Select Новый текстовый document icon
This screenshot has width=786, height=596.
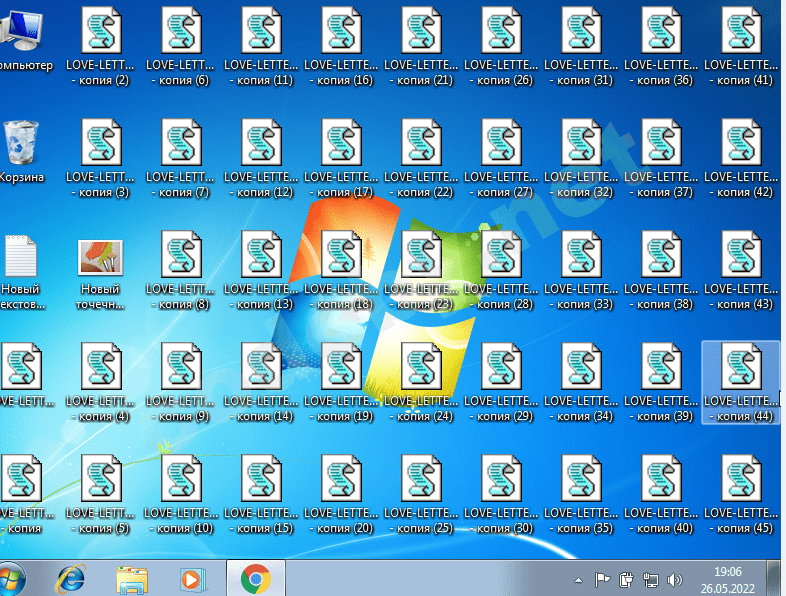tap(20, 256)
